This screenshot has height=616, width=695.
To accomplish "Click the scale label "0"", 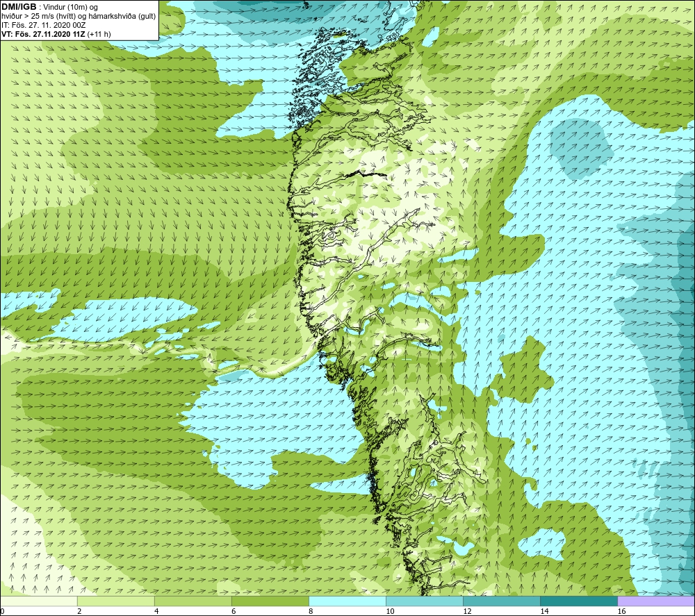I will point(3,612).
